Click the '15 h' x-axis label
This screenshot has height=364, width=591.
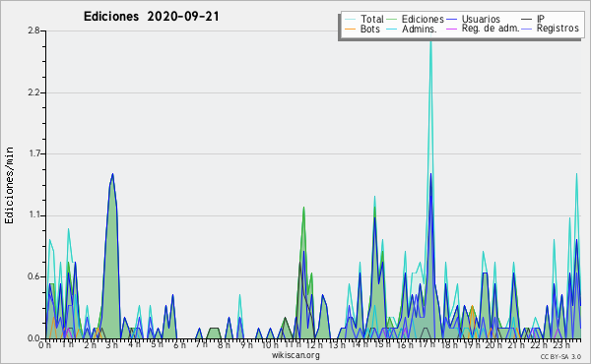pos(382,344)
